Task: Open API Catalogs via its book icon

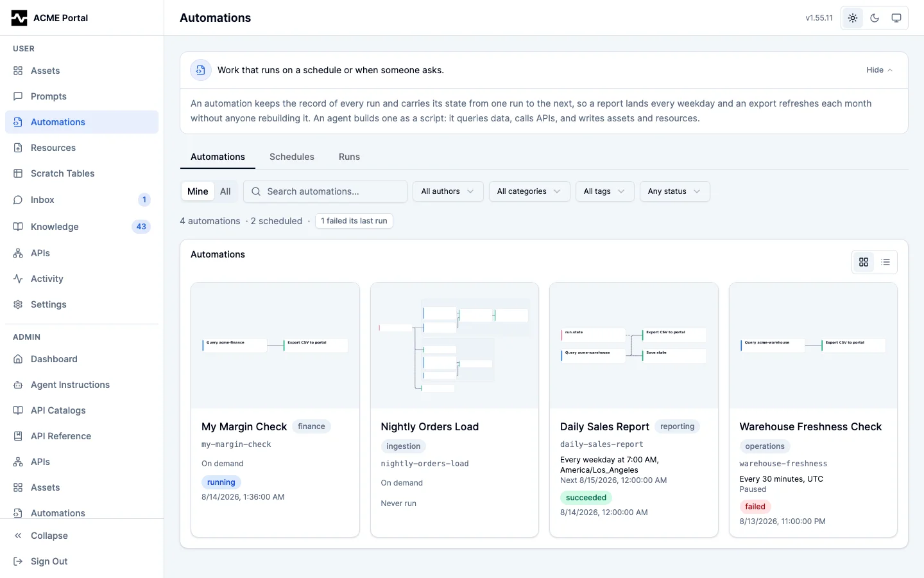Action: click(x=18, y=410)
